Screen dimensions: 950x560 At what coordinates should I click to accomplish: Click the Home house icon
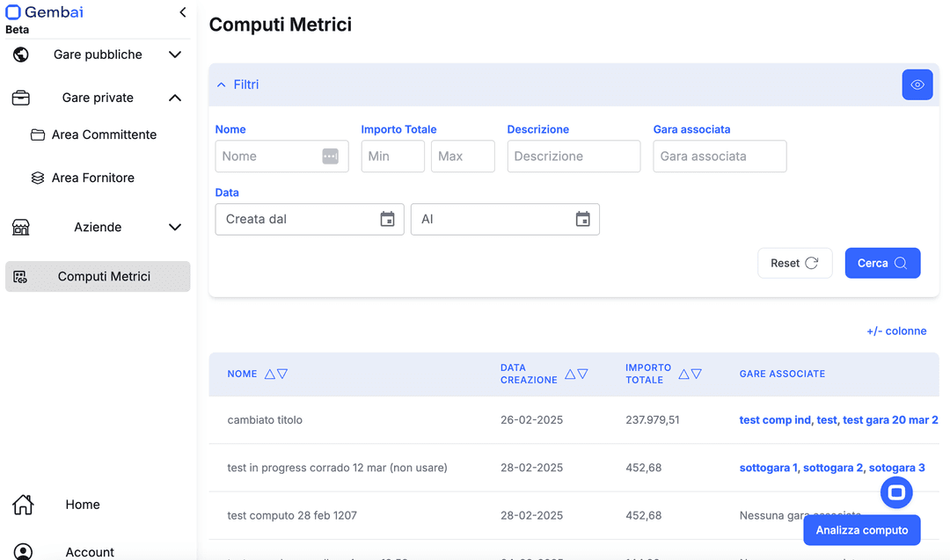(x=23, y=505)
